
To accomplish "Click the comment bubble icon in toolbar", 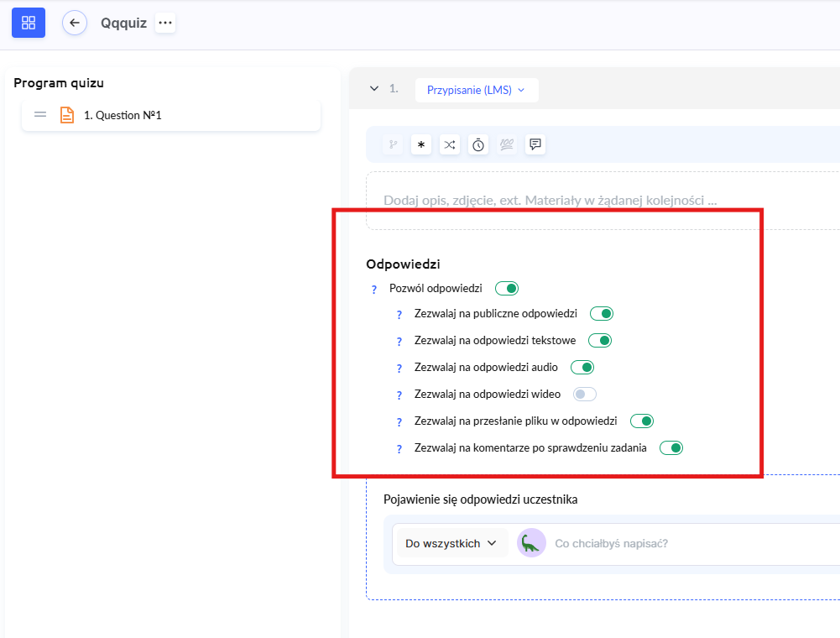I will point(535,144).
